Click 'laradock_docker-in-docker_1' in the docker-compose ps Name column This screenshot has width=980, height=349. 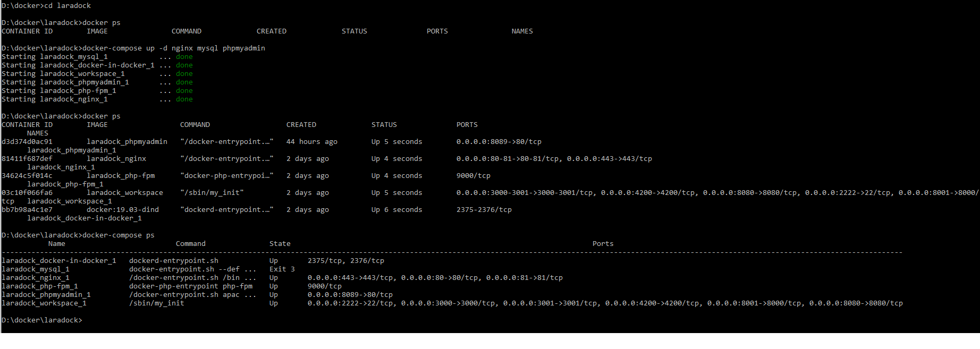[59, 261]
